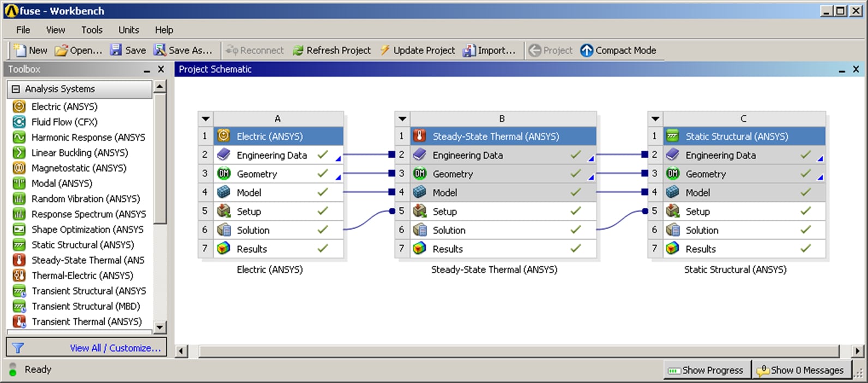Click schematic horizontal scrollbar right arrow
The image size is (868, 383).
click(858, 351)
